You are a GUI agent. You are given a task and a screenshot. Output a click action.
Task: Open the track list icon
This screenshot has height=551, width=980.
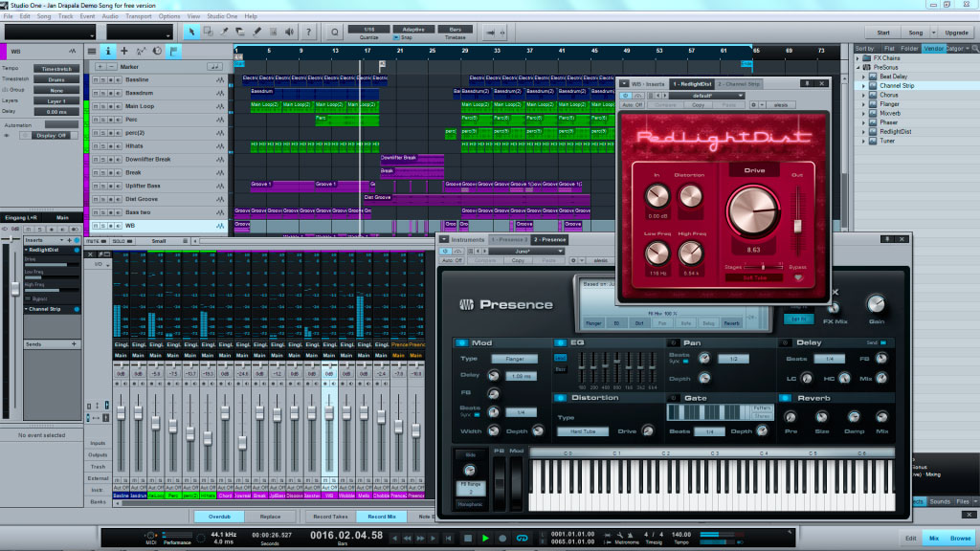tap(92, 52)
